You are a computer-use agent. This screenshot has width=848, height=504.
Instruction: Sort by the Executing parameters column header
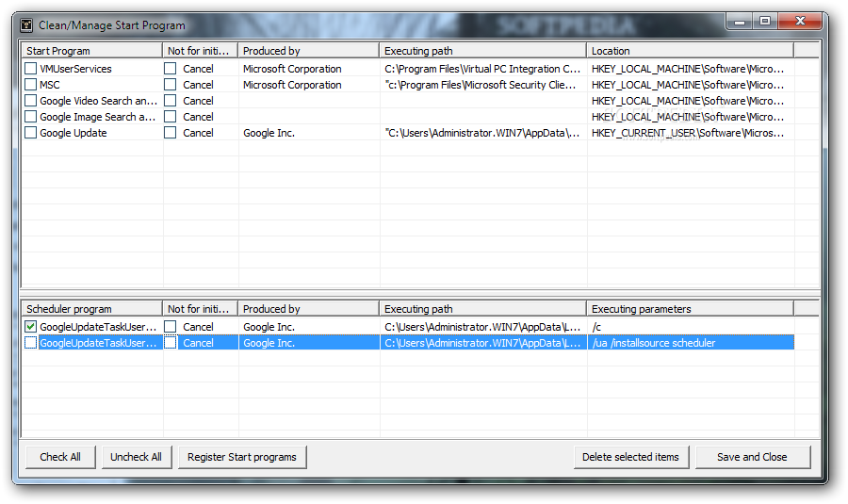pyautogui.click(x=690, y=309)
